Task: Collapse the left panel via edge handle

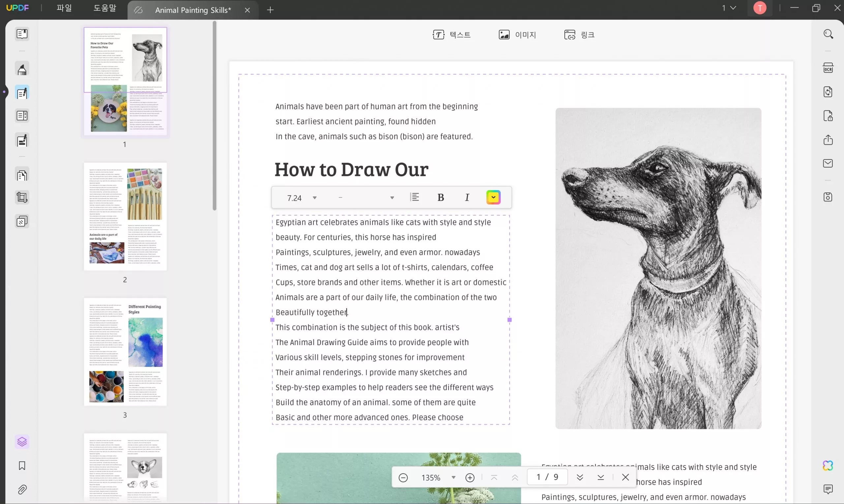Action: [4, 92]
